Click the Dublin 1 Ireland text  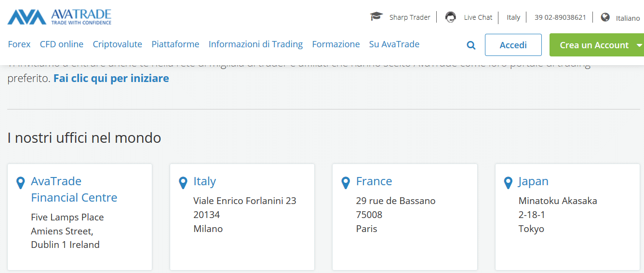tap(65, 245)
